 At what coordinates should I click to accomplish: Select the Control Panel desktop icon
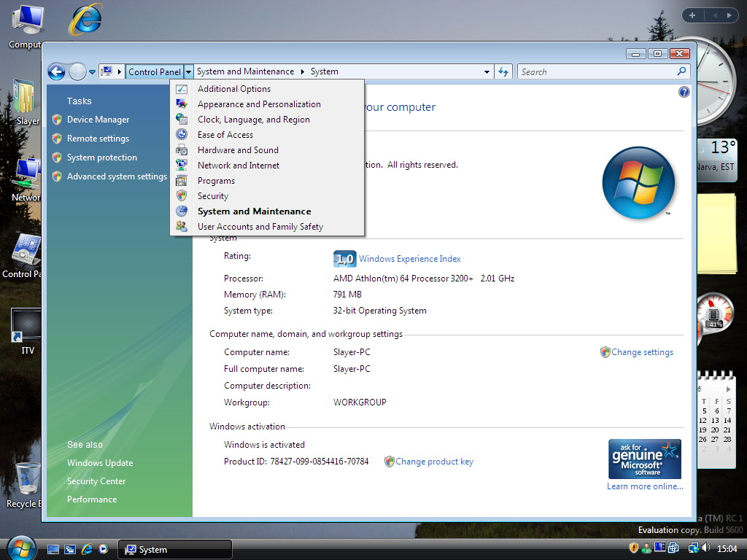tap(23, 256)
